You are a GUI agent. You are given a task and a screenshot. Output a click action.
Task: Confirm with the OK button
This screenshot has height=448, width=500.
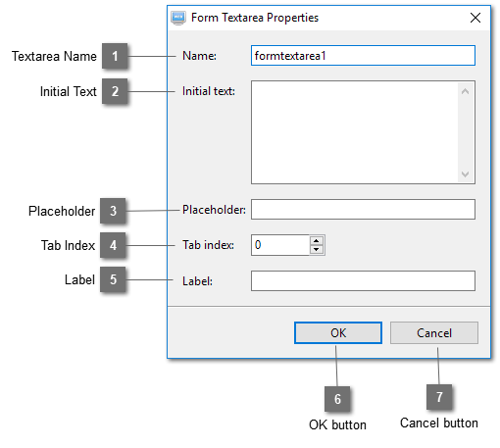(338, 333)
